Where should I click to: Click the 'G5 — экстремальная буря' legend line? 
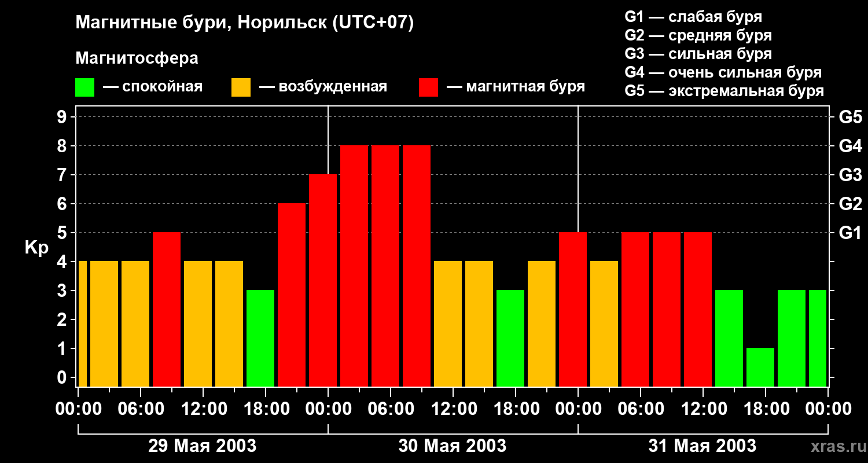[724, 91]
